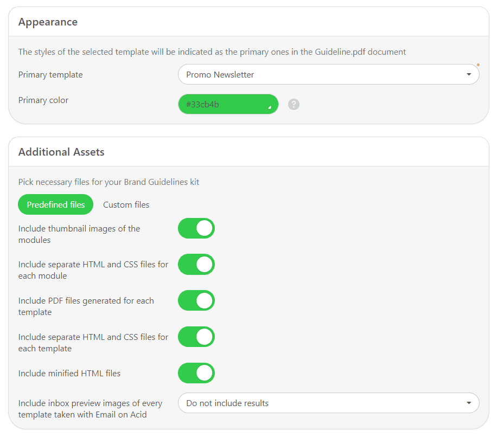Select the Predefined files tab

pos(56,205)
